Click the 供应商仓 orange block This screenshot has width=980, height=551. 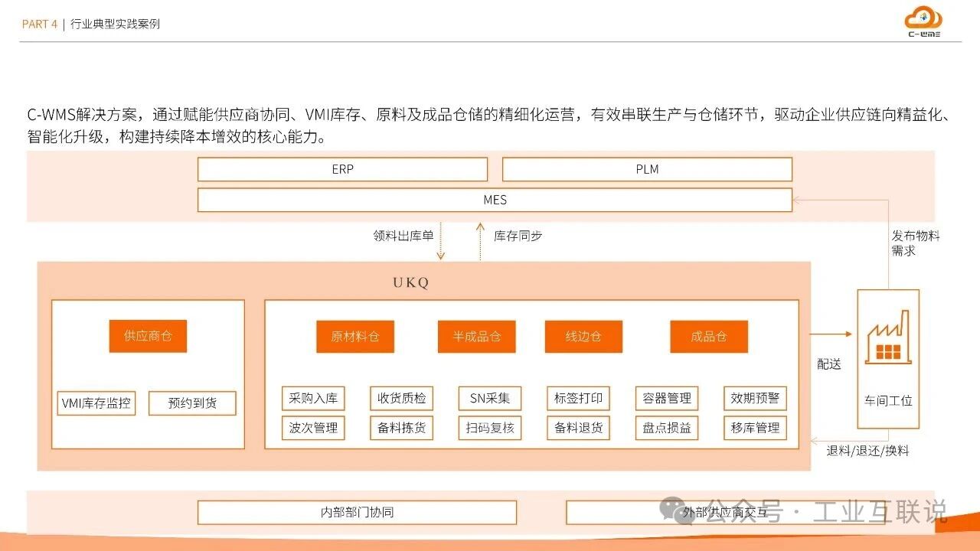(147, 336)
